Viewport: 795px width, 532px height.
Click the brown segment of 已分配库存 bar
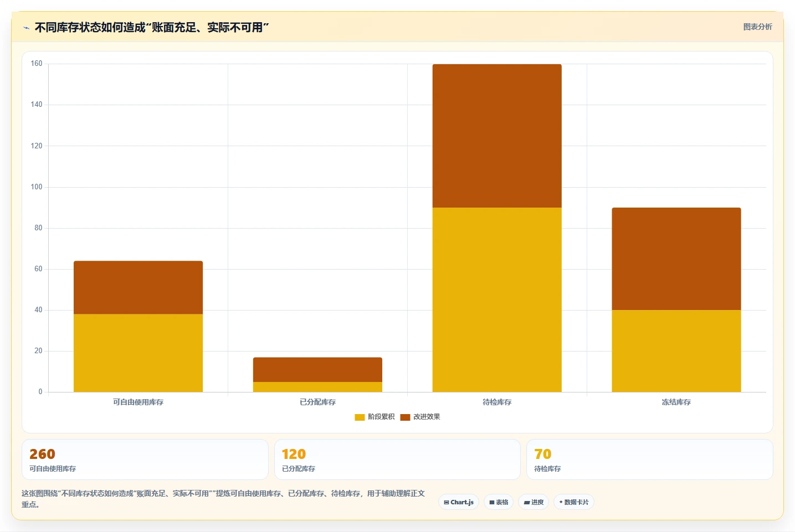[x=317, y=370]
